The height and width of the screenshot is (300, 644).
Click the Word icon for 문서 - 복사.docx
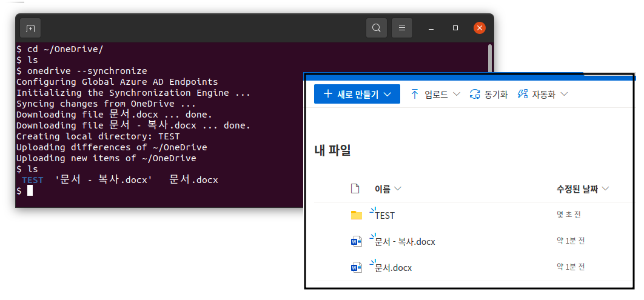[357, 242]
